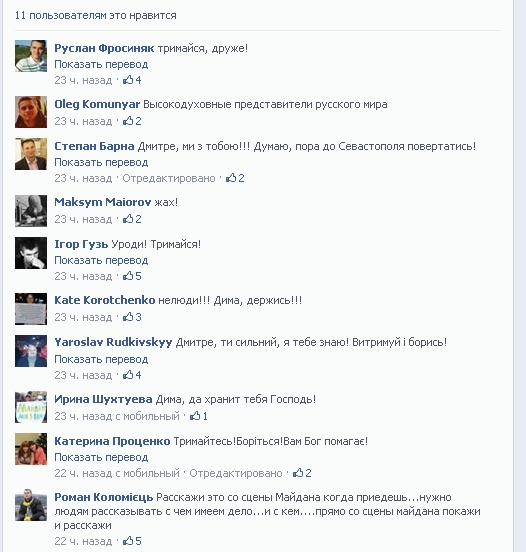
Task: Show translation of Руслан Фросиняк's comment
Action: (101, 64)
